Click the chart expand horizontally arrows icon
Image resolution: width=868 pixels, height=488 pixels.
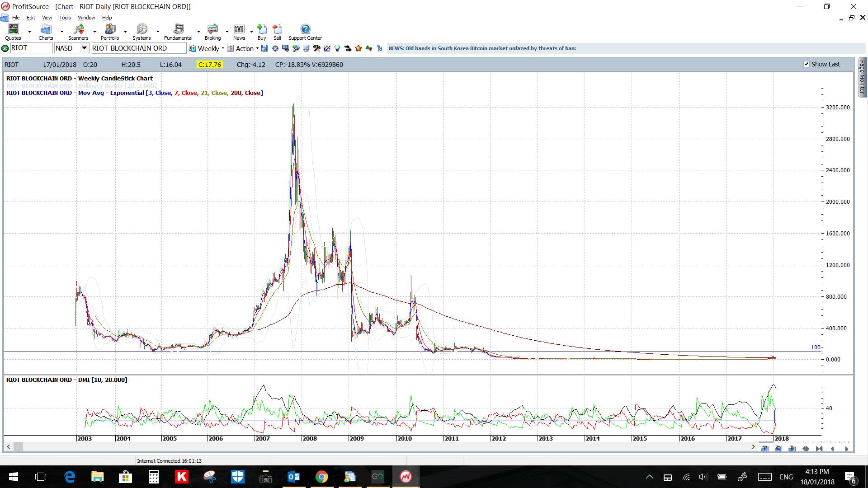pyautogui.click(x=806, y=449)
